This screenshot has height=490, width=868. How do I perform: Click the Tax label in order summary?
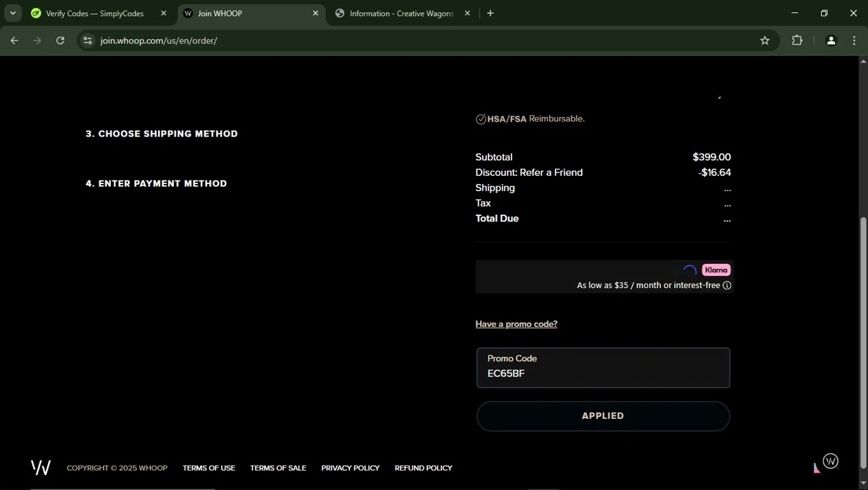click(483, 203)
